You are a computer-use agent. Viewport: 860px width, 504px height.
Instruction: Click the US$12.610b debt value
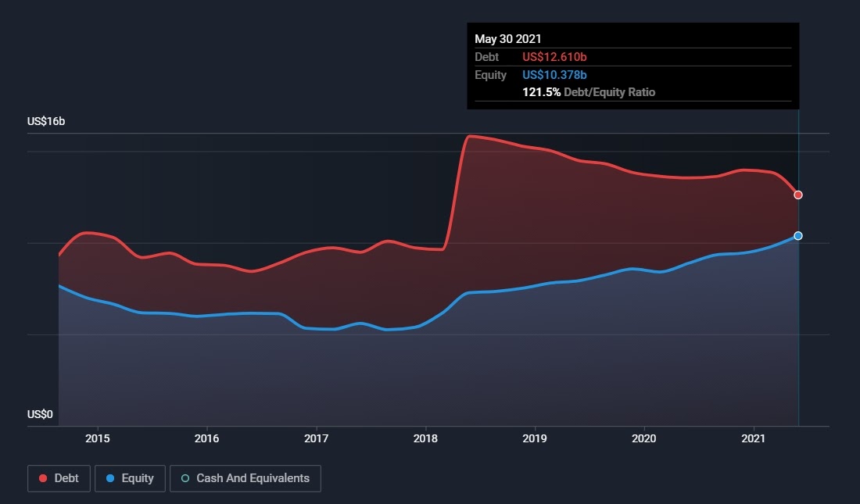(x=554, y=57)
